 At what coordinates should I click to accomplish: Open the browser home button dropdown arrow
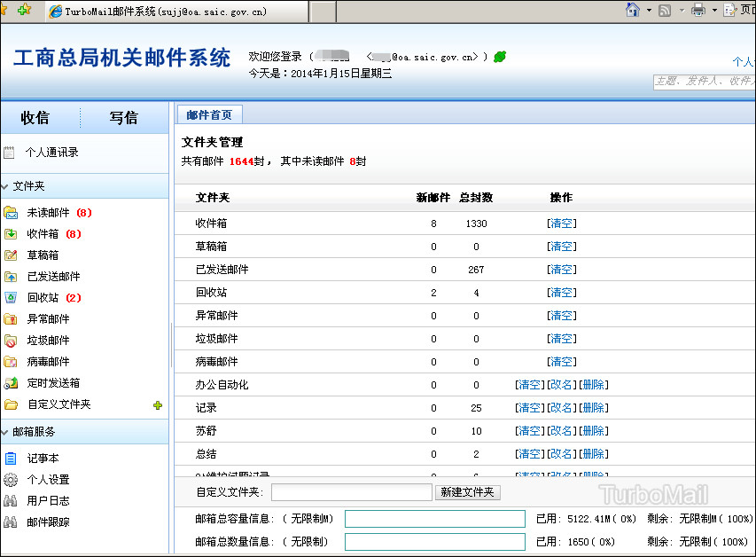point(649,11)
